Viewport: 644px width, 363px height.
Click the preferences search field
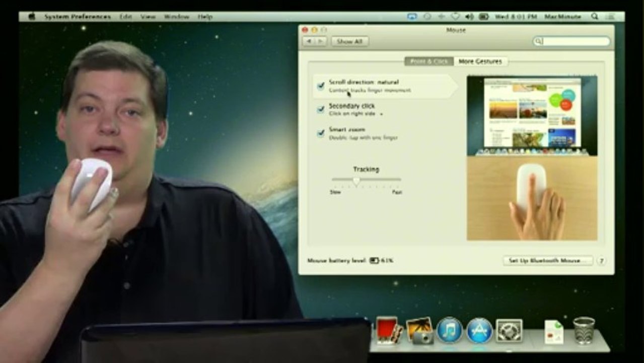[572, 41]
